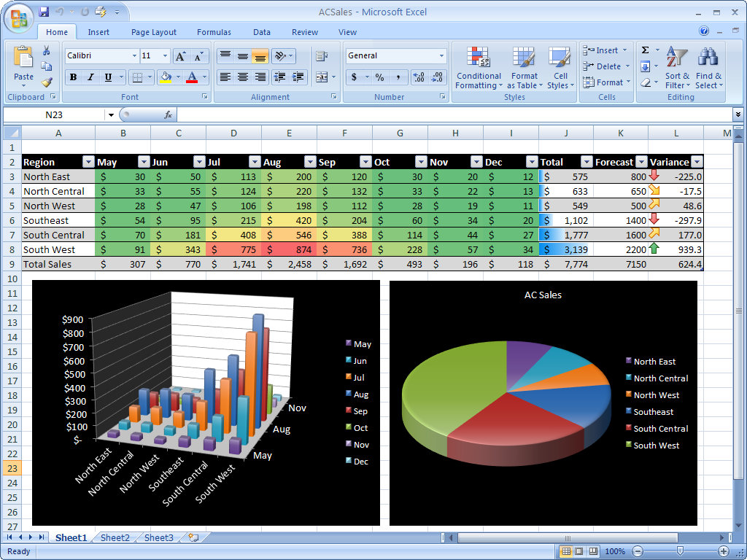Select the Format Painter brush
Screen dimensions: 747x560
point(47,82)
